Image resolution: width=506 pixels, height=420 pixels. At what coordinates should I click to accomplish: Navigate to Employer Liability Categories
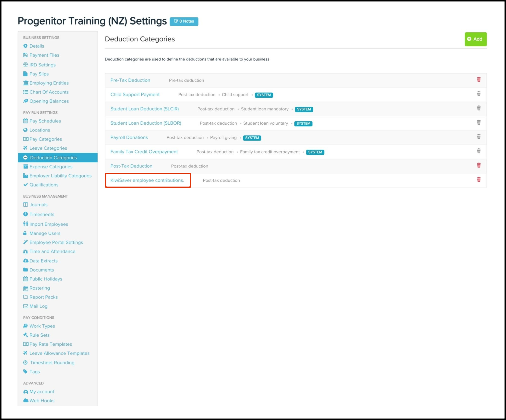pyautogui.click(x=60, y=176)
